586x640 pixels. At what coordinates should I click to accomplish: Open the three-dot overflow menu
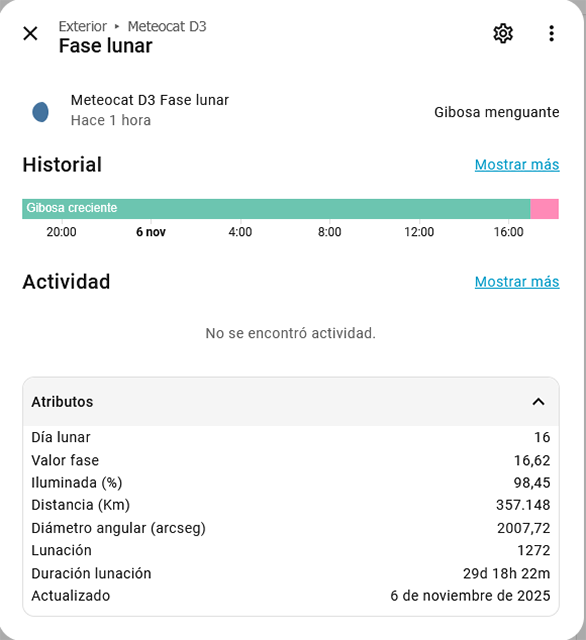551,33
